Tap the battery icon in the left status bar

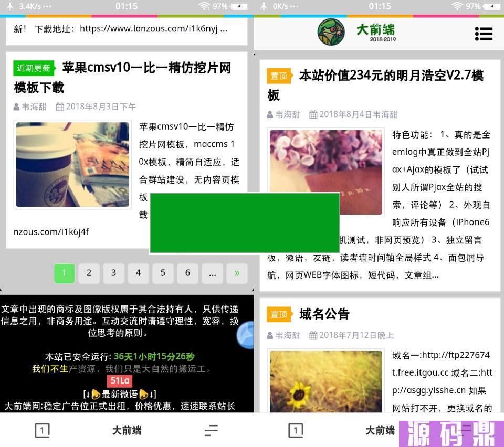(x=239, y=6)
